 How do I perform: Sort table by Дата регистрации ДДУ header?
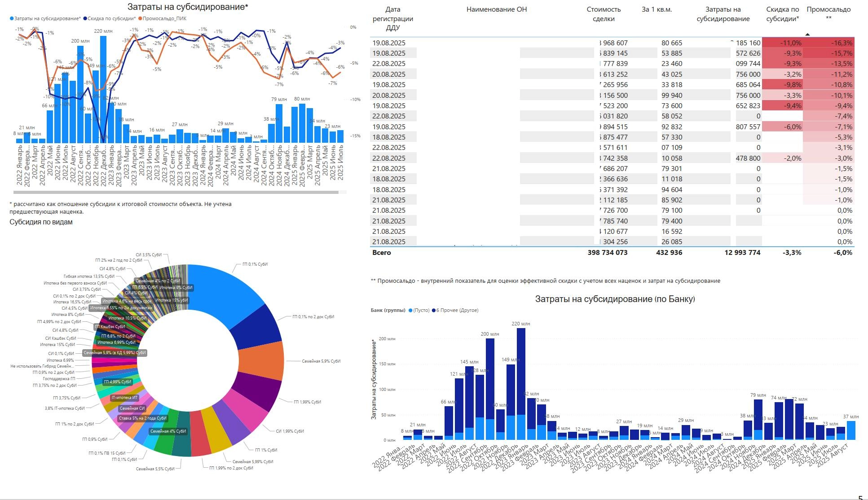pyautogui.click(x=392, y=18)
